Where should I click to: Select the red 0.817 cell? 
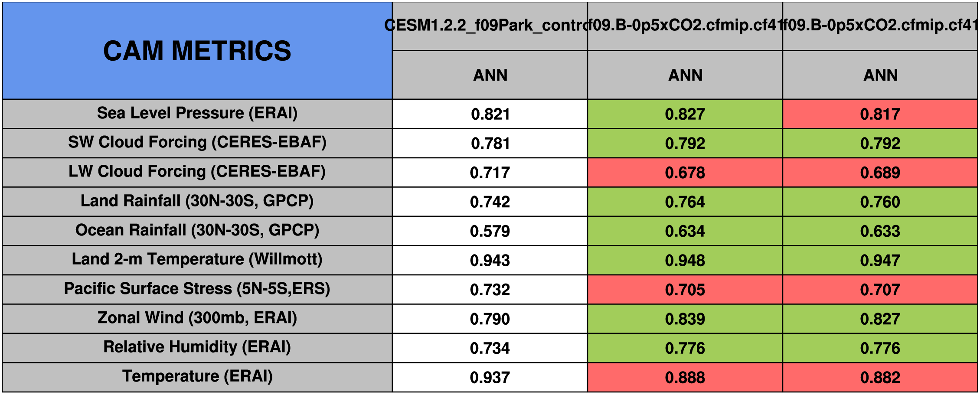(x=880, y=114)
